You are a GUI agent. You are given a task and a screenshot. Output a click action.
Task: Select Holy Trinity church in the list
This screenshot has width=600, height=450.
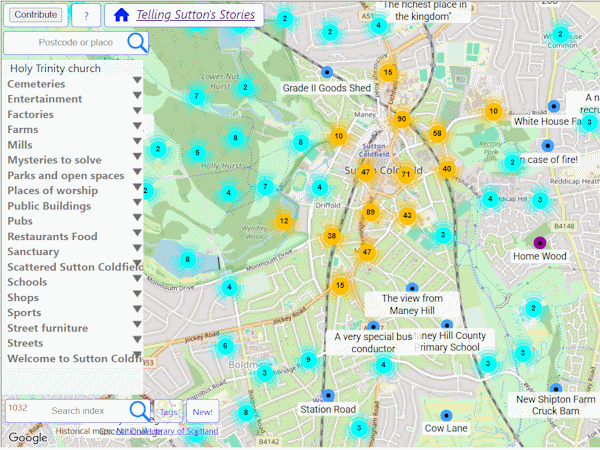[x=55, y=68]
